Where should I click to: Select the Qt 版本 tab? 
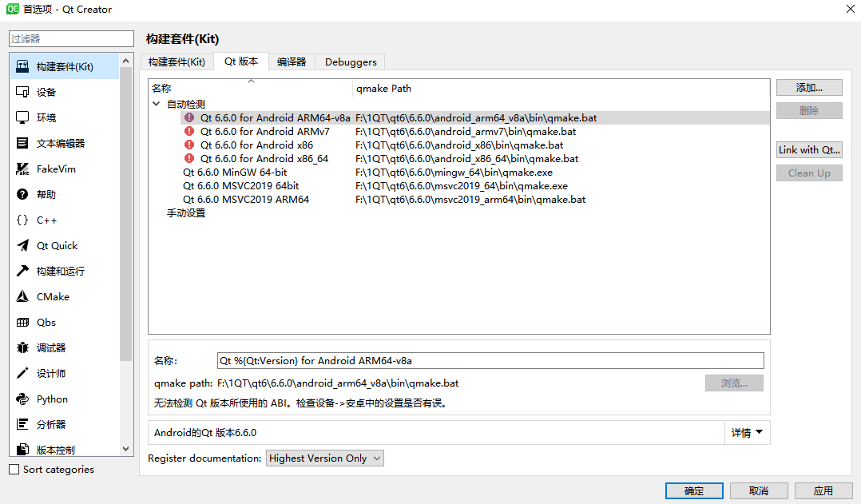241,62
